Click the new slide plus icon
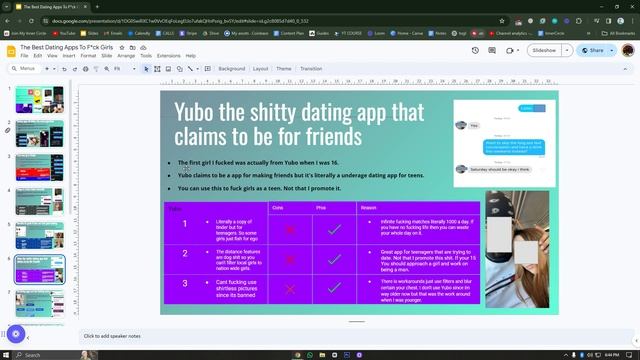Screen dimensions: 640x360 click(47, 69)
